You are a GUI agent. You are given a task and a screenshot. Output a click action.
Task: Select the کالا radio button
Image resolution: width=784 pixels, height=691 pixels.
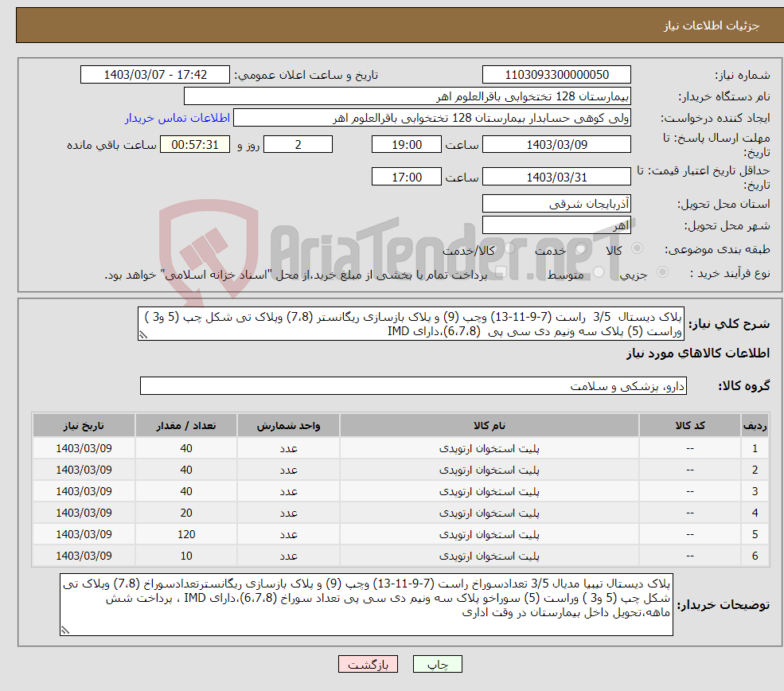pyautogui.click(x=638, y=248)
